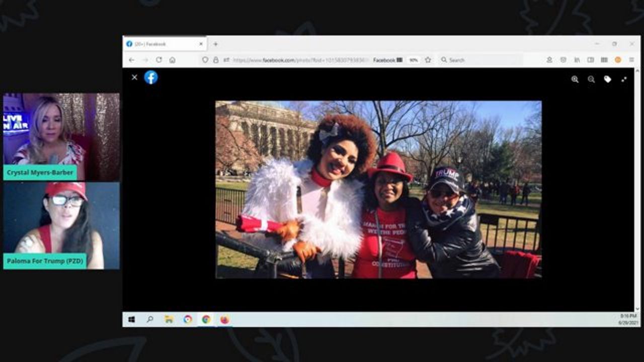Click the Facebook container label in address bar
The width and height of the screenshot is (644, 362).
tap(387, 60)
